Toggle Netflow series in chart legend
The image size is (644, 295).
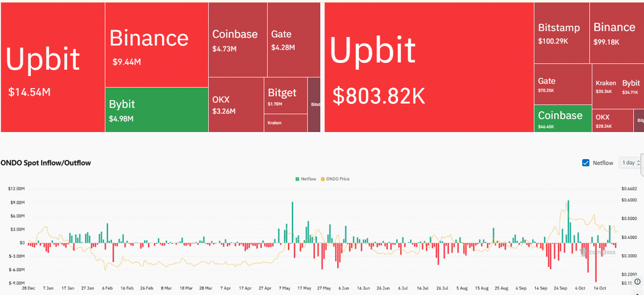coord(306,179)
